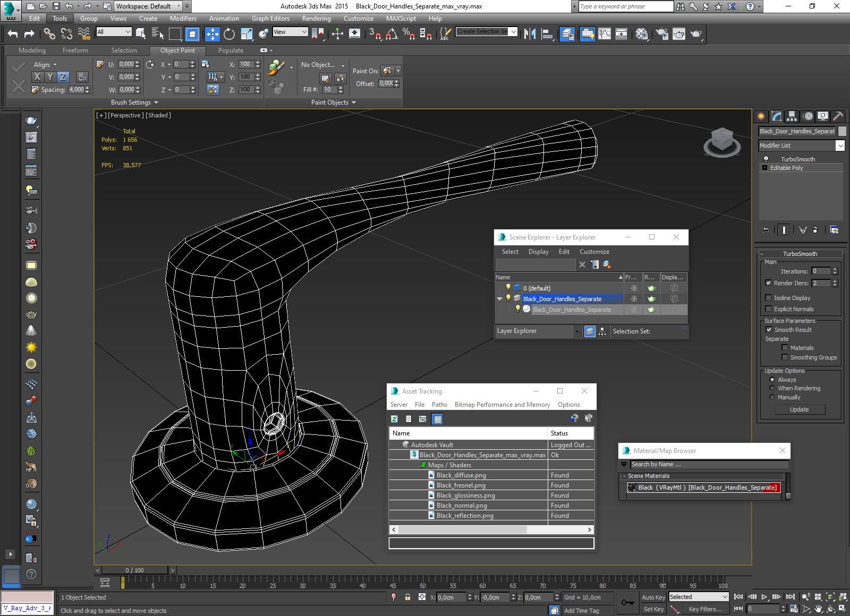
Task: Open Bitmap Performance and Memory menu
Action: [503, 405]
